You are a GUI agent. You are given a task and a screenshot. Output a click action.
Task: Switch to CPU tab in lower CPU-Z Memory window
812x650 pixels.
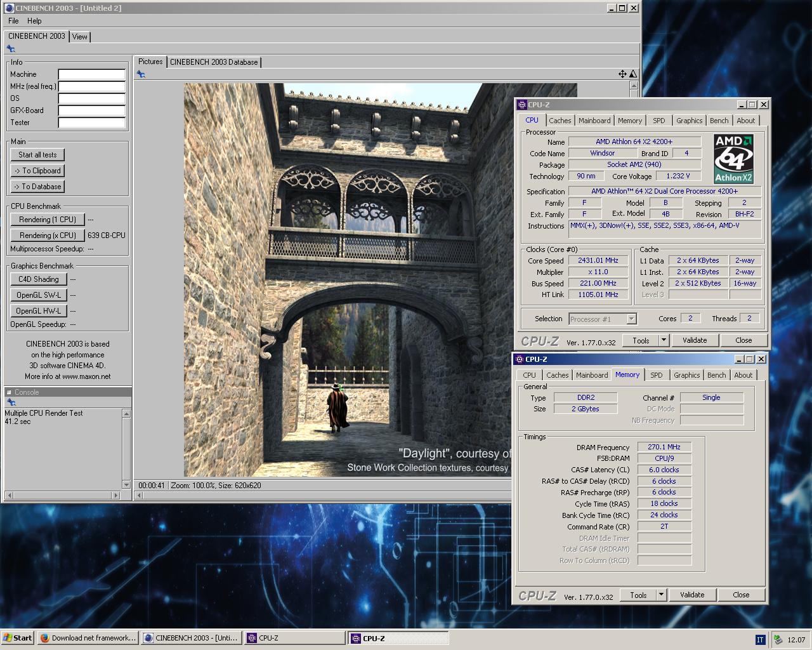click(x=530, y=375)
